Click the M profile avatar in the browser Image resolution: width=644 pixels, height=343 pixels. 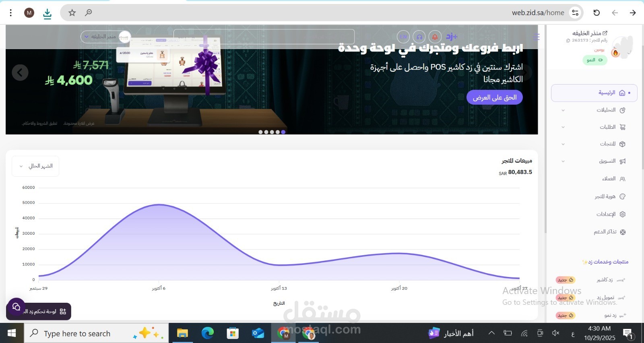point(29,13)
